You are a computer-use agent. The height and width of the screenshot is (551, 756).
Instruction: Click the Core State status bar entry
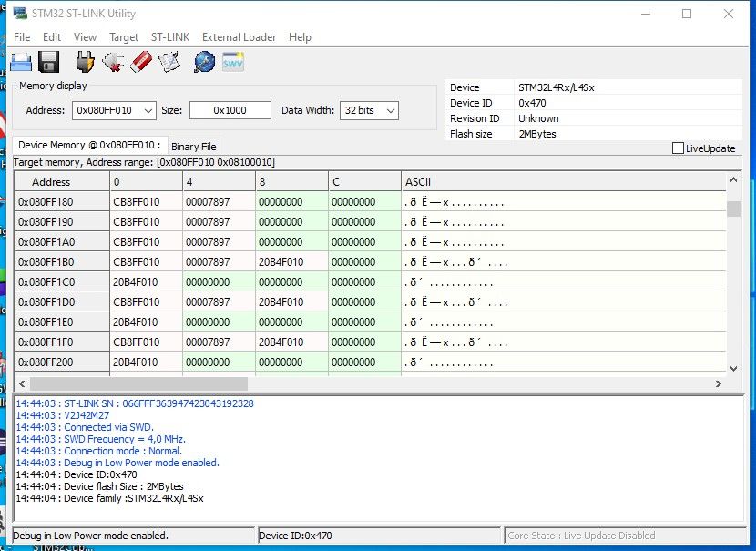[625, 536]
